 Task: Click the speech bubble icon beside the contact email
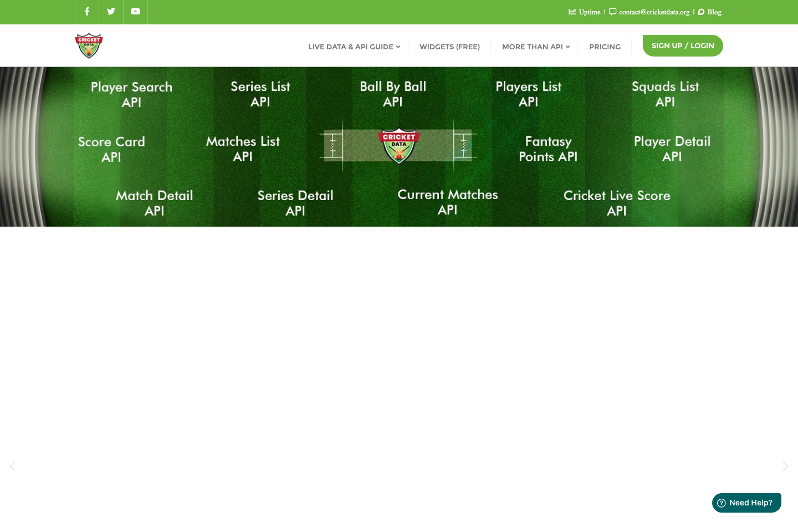pyautogui.click(x=612, y=12)
